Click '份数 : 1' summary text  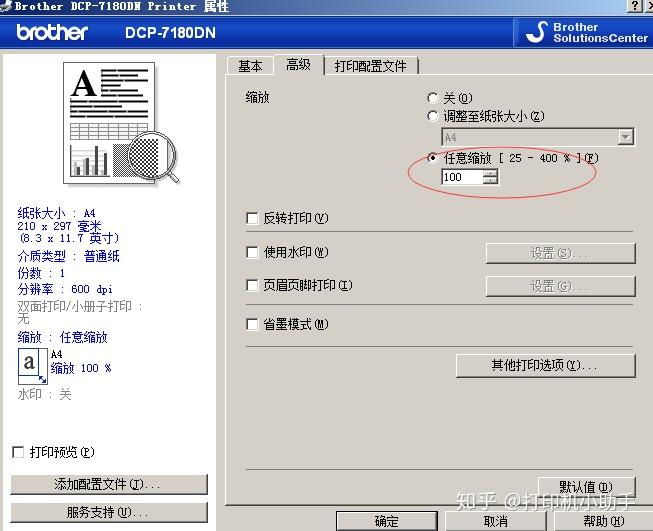point(41,273)
